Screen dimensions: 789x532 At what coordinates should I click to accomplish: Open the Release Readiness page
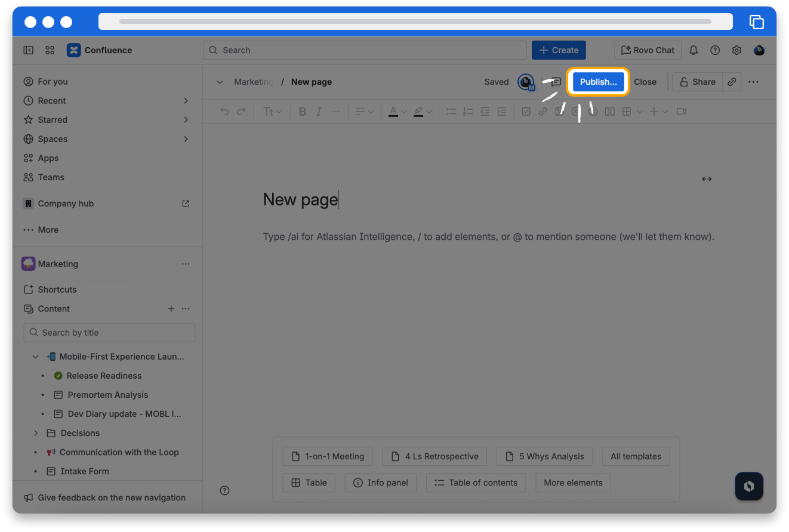point(104,376)
